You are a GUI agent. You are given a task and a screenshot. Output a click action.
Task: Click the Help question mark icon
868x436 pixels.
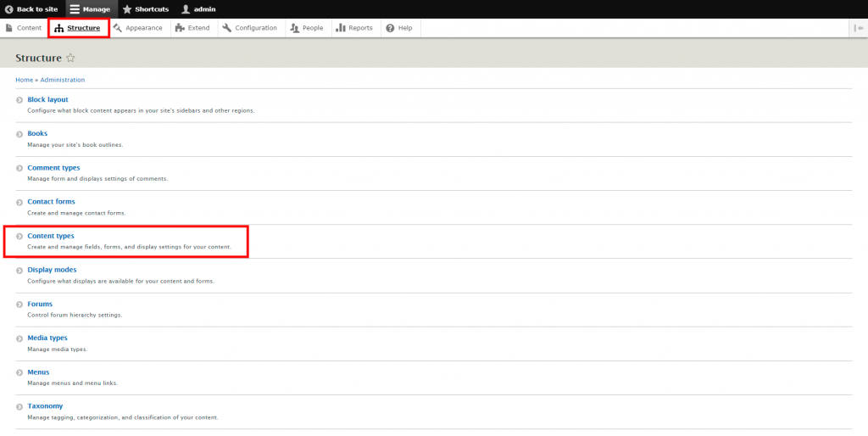click(390, 28)
